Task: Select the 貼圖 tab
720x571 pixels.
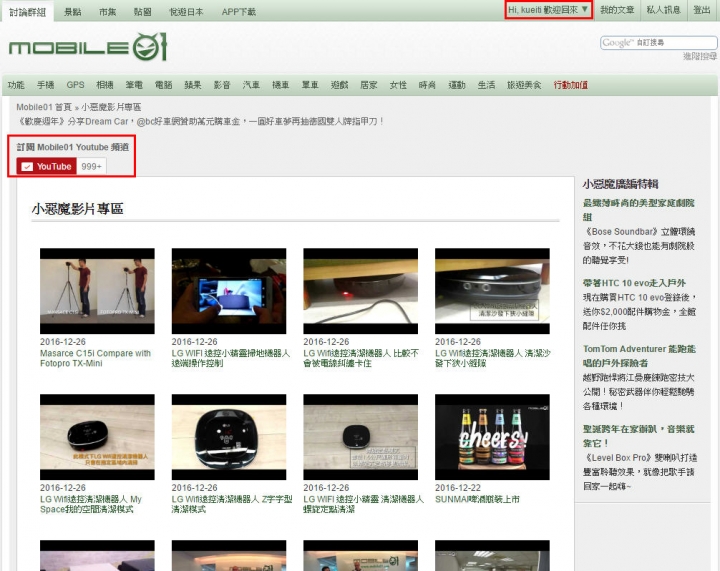Action: point(142,12)
